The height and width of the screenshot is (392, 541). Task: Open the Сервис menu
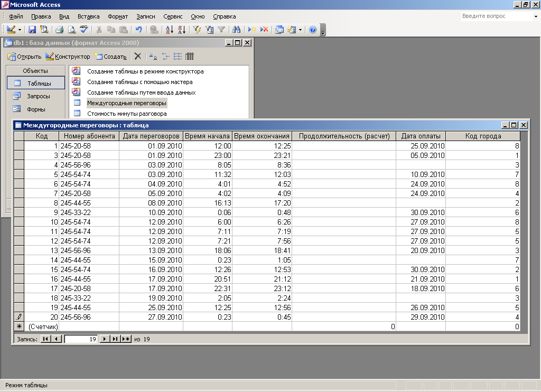173,16
